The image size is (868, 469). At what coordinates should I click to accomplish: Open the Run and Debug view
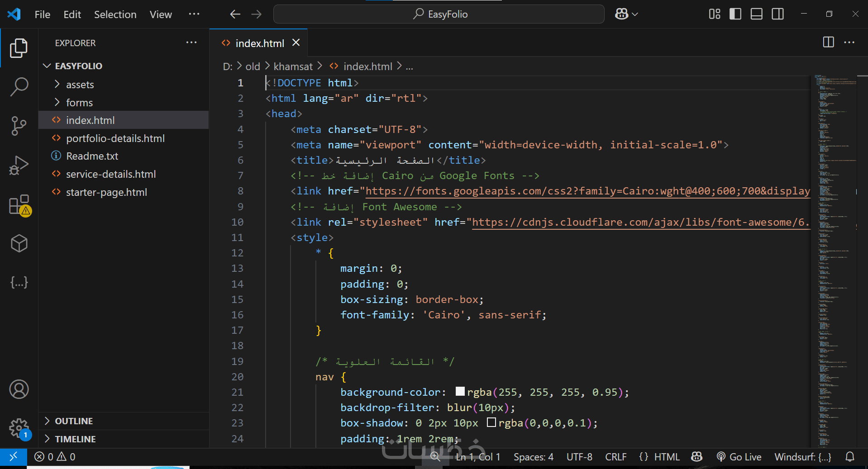(x=19, y=165)
